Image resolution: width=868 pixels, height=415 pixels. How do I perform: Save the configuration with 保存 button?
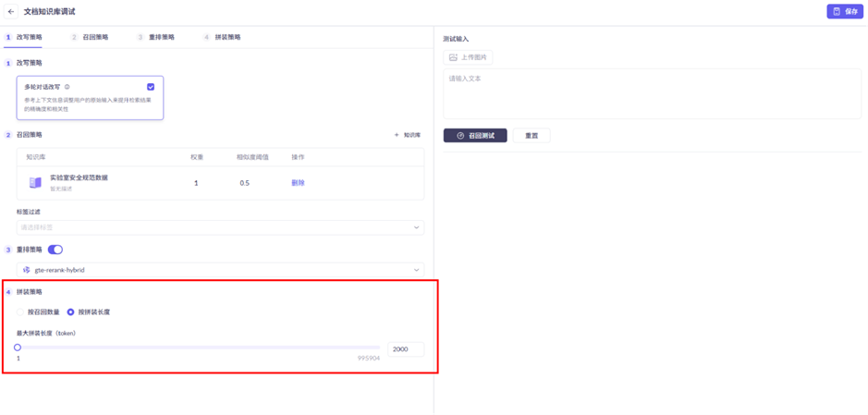point(845,12)
